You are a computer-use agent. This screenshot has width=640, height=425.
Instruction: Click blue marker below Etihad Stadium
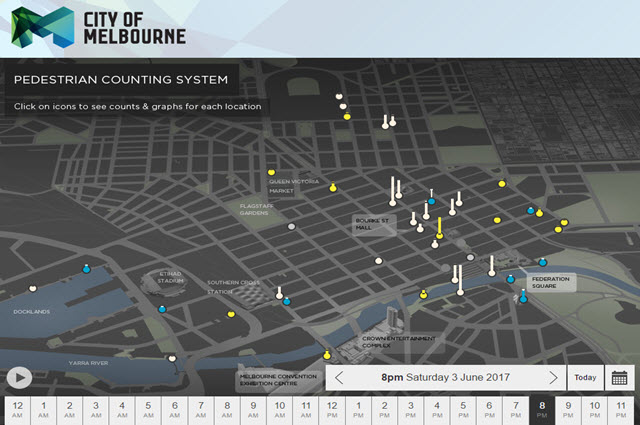161,310
